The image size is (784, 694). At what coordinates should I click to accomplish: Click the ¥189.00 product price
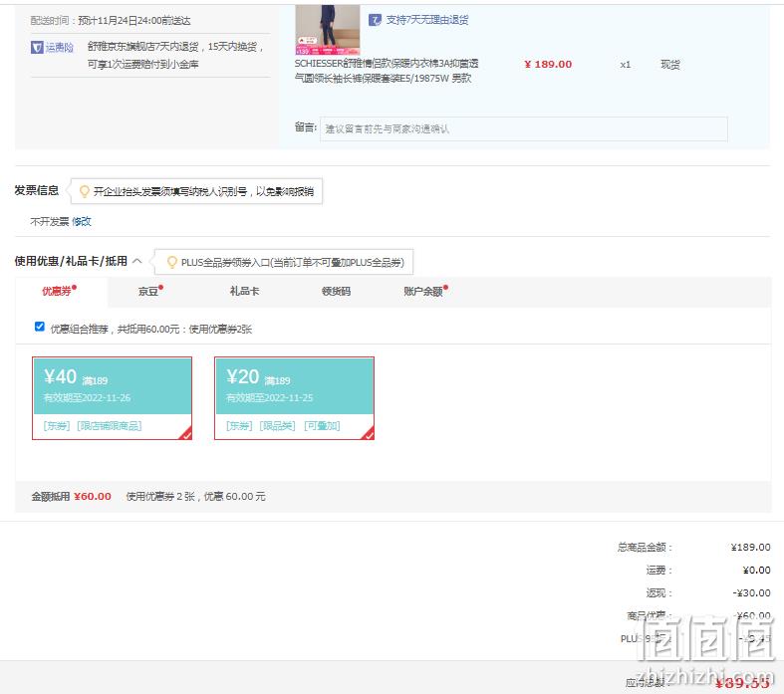coord(548,64)
